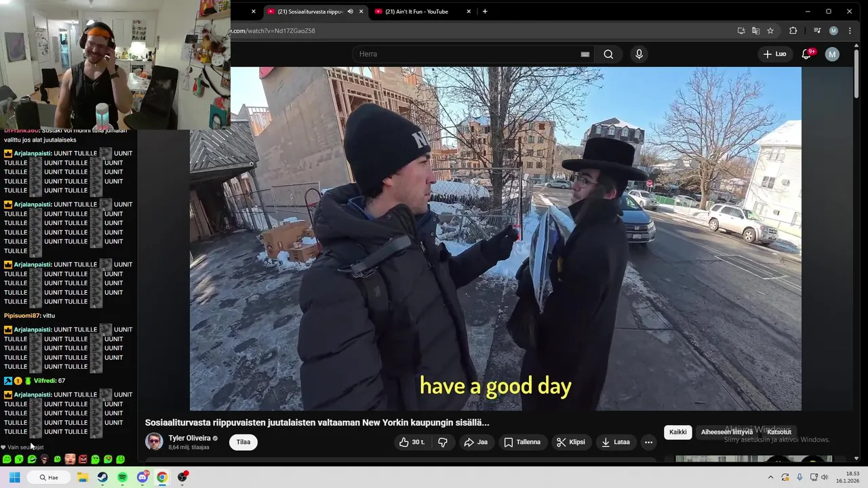Click the video title text
Image resolution: width=868 pixels, height=488 pixels.
[x=317, y=423]
